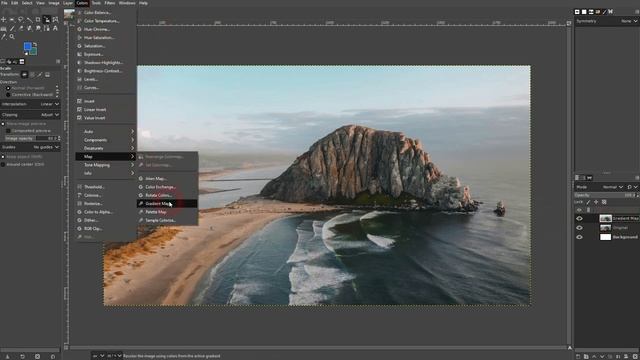The height and width of the screenshot is (360, 640).
Task: Choose Rotate Colors entry
Action: click(x=167, y=195)
